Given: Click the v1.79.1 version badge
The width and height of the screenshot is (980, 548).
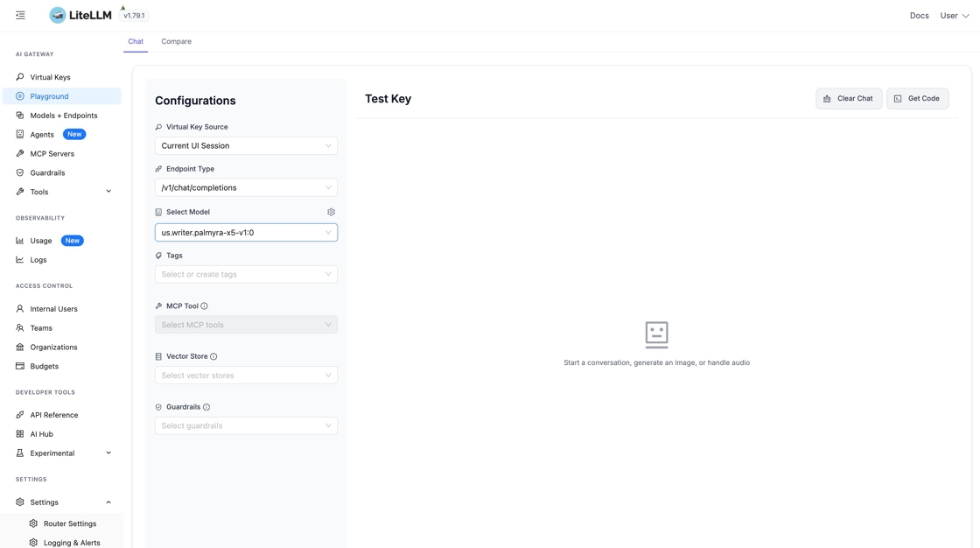Looking at the screenshot, I should 134,16.
